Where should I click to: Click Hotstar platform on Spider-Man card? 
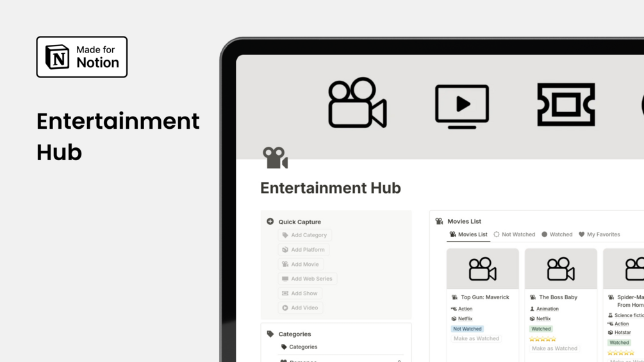tap(620, 333)
